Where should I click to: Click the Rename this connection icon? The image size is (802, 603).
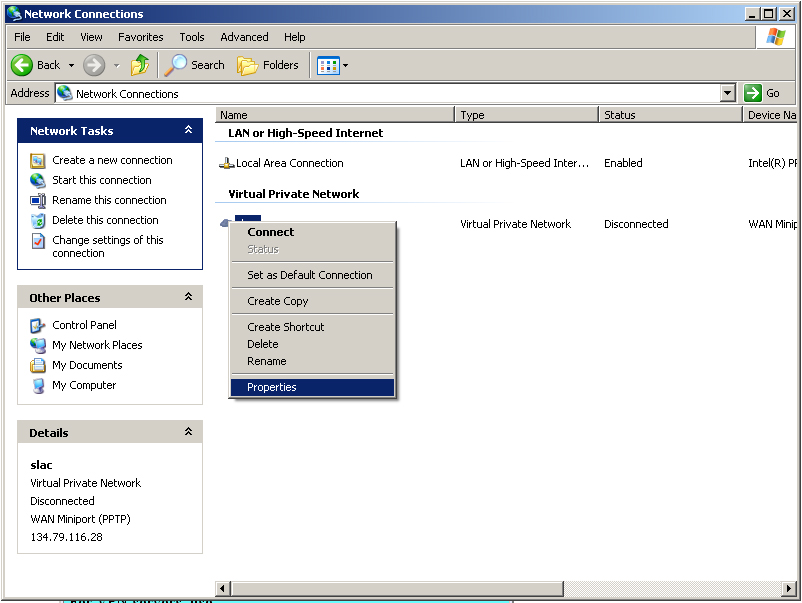click(x=37, y=200)
